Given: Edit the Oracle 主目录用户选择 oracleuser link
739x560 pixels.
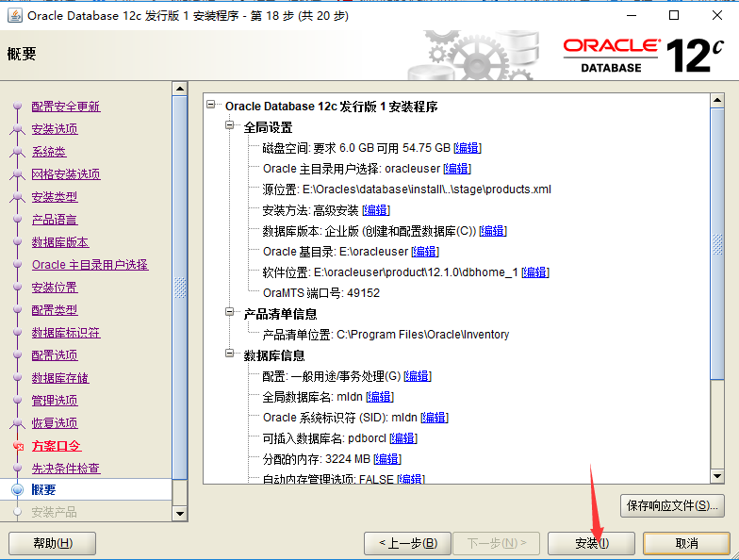Looking at the screenshot, I should 457,169.
